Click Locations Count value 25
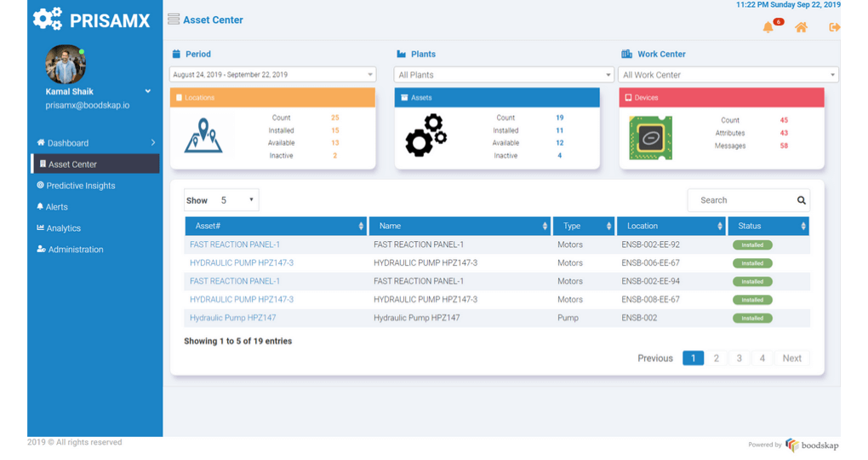 point(335,118)
